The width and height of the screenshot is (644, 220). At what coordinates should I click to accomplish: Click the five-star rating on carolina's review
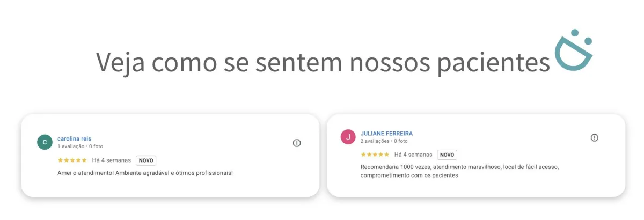(x=72, y=160)
